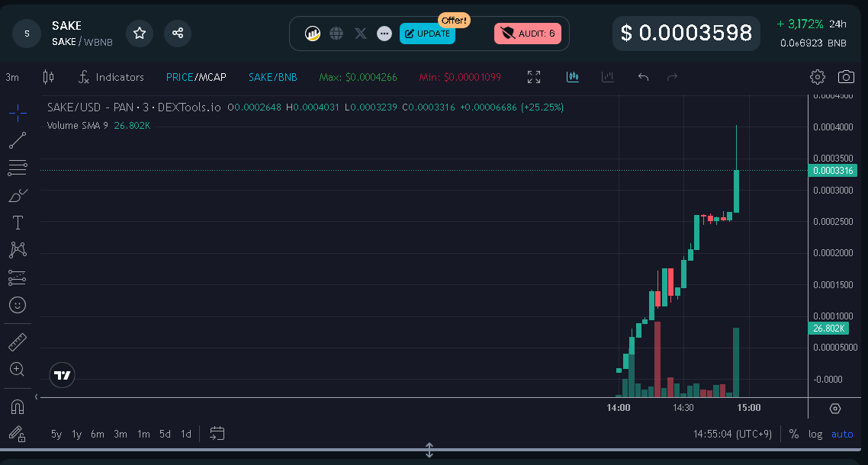Click the TradingView watermark logo

[x=62, y=374]
